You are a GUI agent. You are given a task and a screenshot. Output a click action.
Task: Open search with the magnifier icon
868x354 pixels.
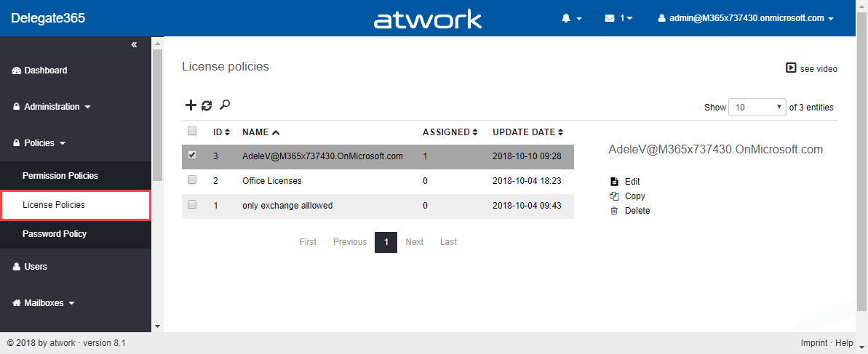225,105
